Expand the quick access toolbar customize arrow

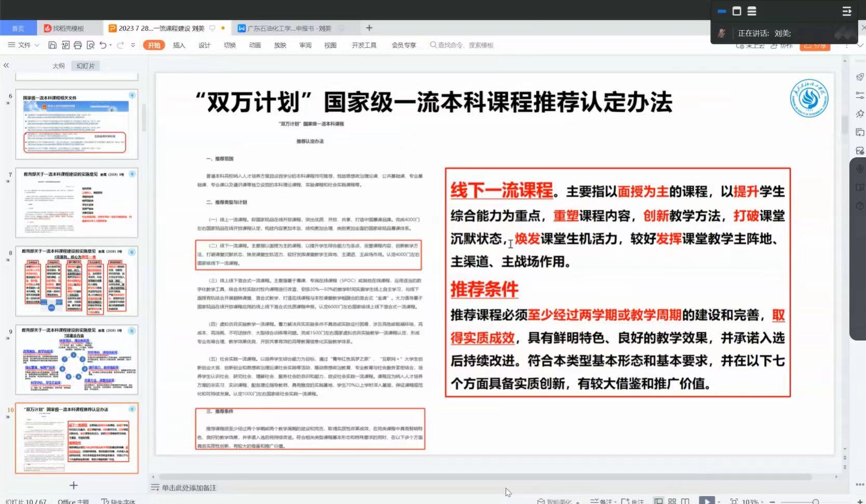(x=133, y=45)
